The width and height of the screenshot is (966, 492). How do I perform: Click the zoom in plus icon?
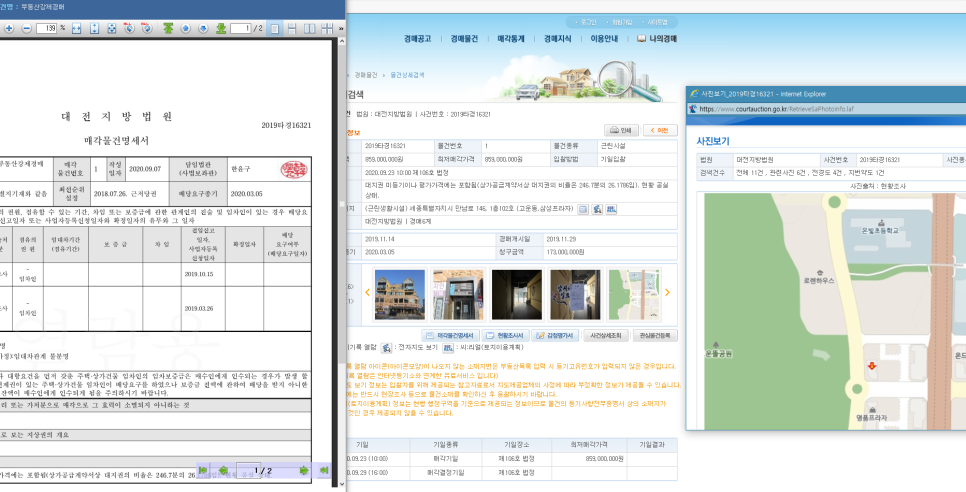(9, 29)
